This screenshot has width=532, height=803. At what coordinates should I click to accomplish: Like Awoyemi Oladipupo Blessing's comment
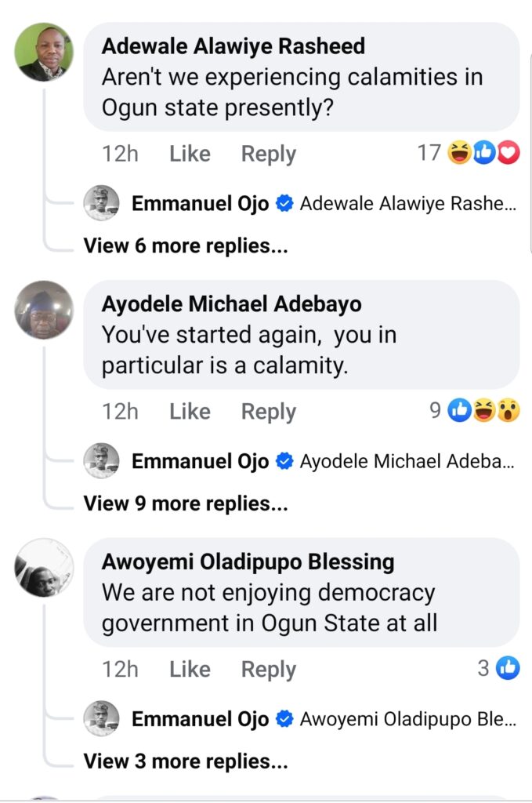pyautogui.click(x=190, y=669)
